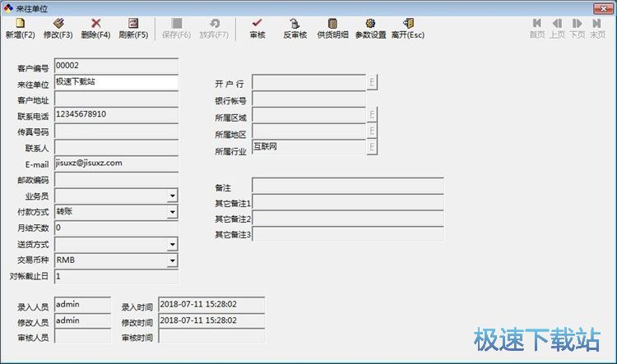Click the 所属区域 lookup button
The height and width of the screenshot is (364, 617).
tap(372, 114)
